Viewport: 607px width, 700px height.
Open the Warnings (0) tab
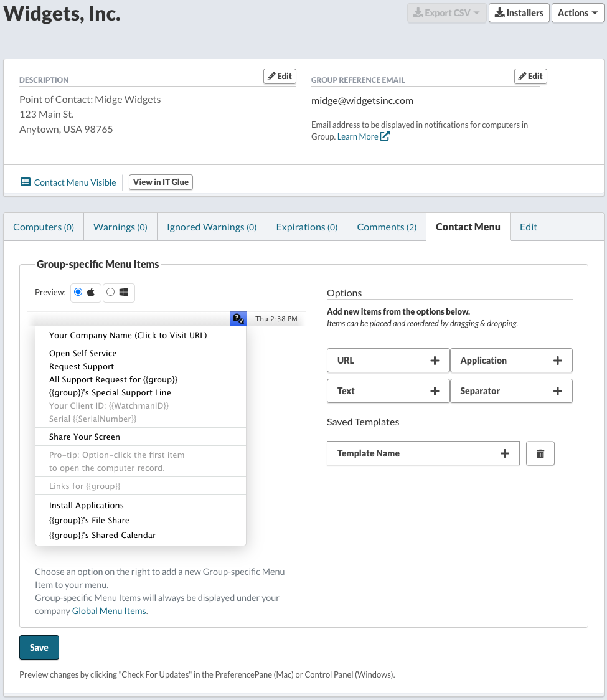pos(120,227)
